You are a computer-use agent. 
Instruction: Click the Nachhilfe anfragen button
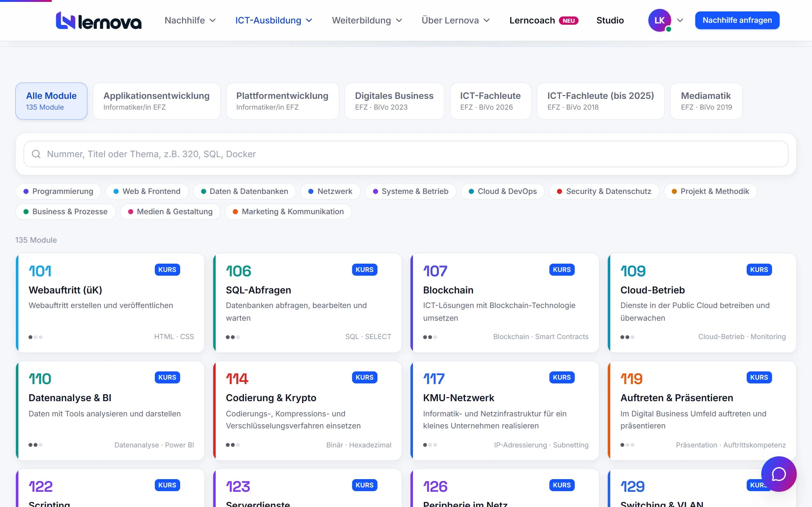click(737, 20)
